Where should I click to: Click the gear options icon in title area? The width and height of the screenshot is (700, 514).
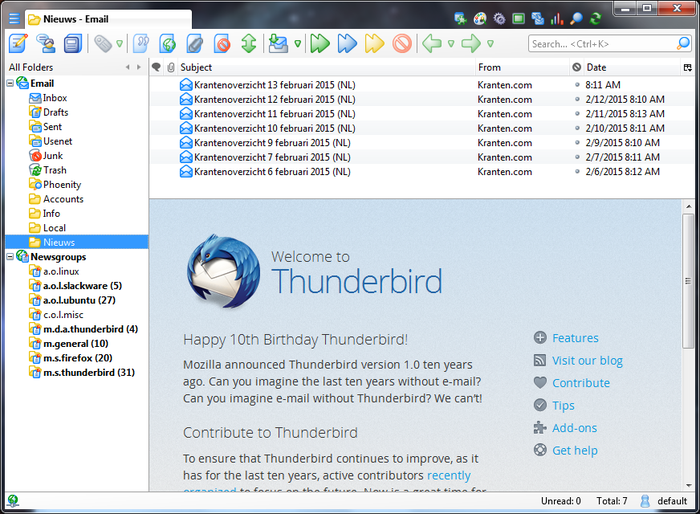click(499, 18)
